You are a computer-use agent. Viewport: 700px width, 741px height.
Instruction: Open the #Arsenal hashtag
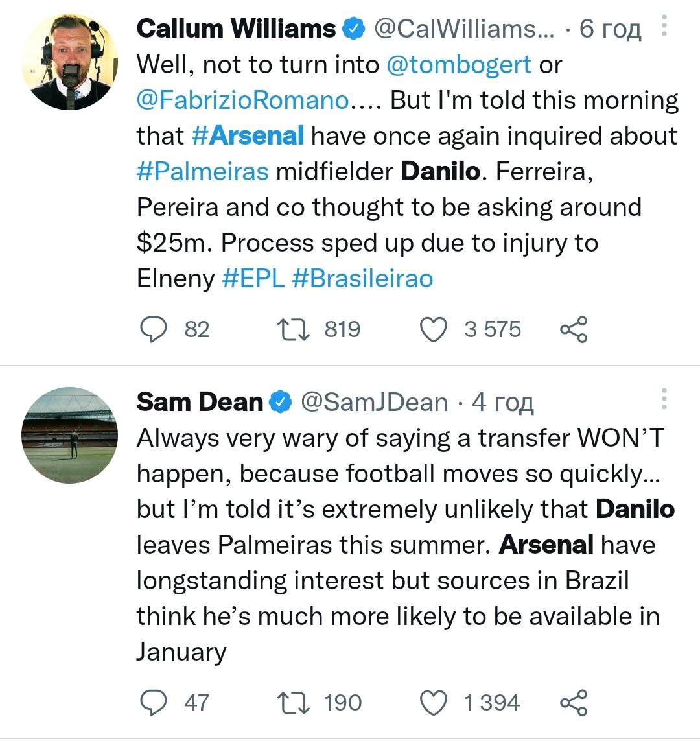click(248, 136)
